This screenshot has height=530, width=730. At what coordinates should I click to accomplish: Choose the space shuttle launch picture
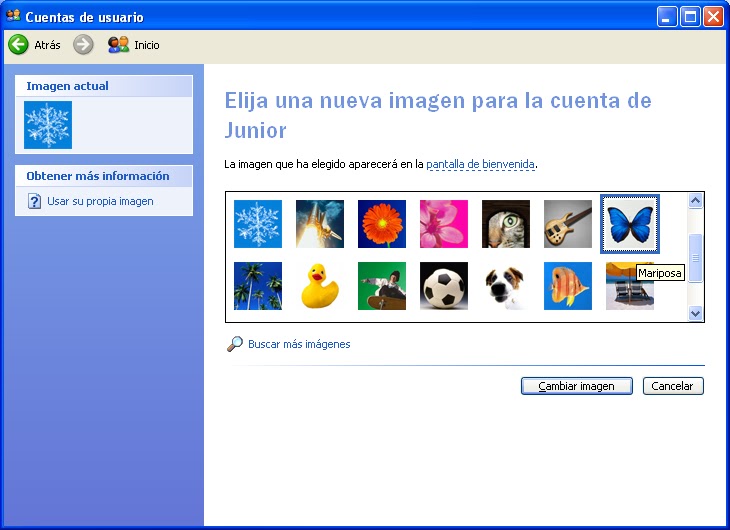tap(319, 224)
